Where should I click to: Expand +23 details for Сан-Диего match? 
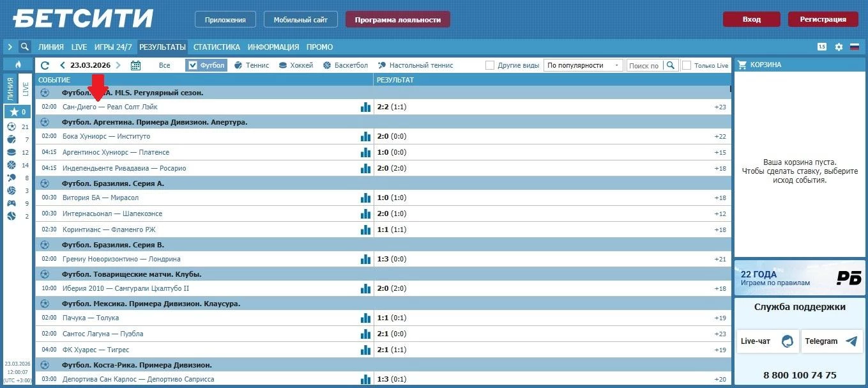[720, 107]
